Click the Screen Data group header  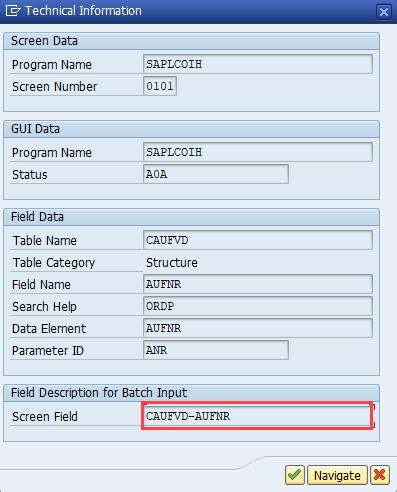(x=191, y=41)
